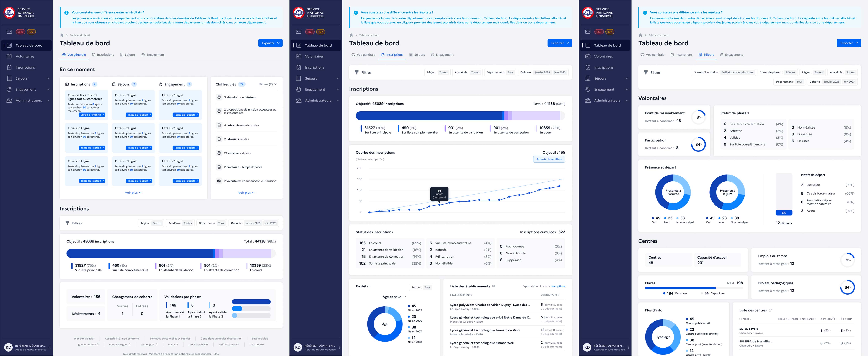Screen dimensions: 868x356
Task: Click the SNU logo on Séjours screen sidebar
Action: pyautogui.click(x=588, y=13)
